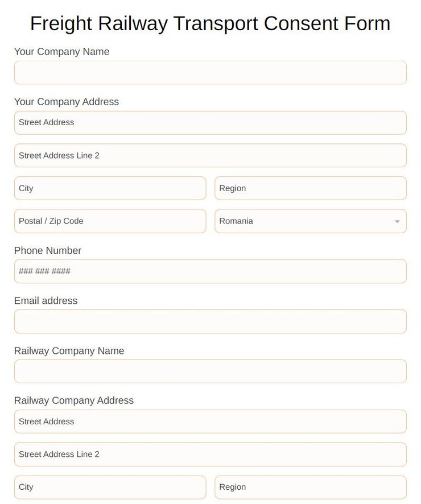This screenshot has width=421, height=504.
Task: Click the Email address label
Action: pos(46,301)
